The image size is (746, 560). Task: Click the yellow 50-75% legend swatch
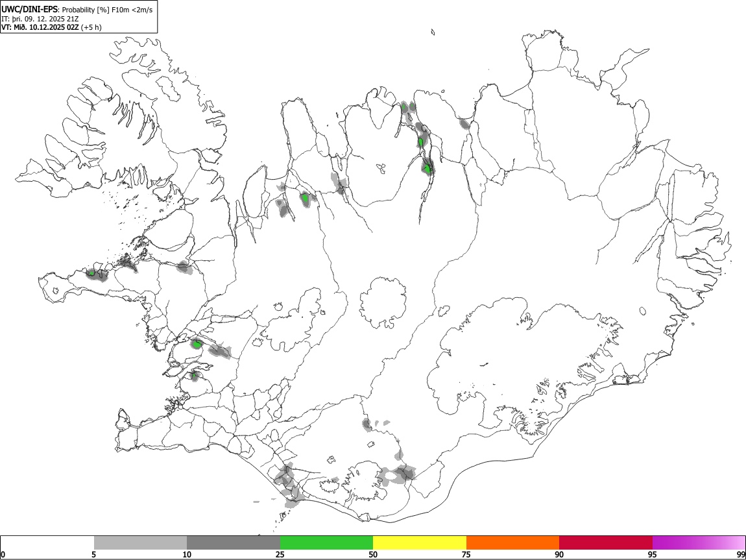420,543
